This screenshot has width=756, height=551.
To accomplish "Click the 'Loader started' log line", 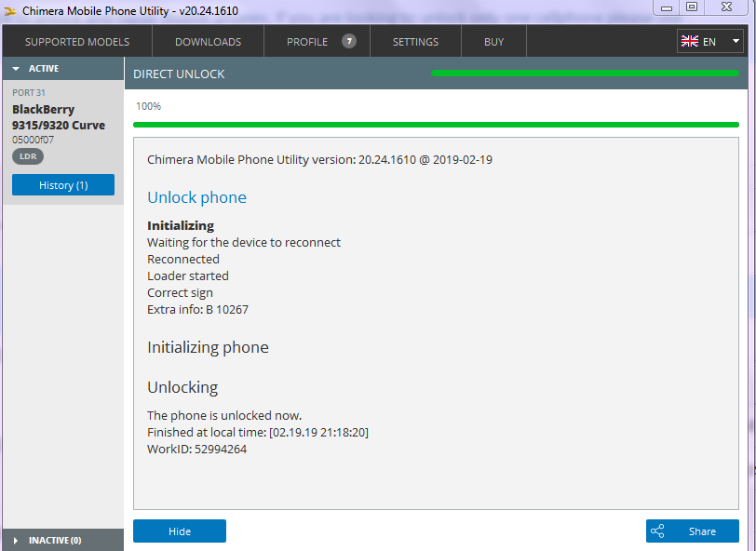I will pos(188,275).
